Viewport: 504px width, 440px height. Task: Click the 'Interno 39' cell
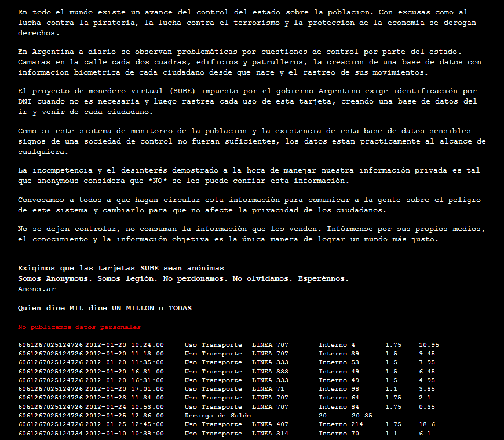coord(339,354)
